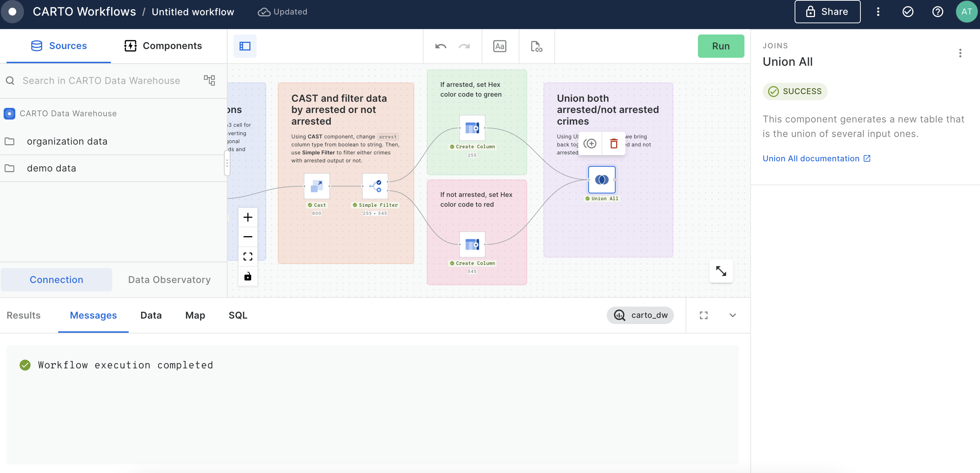The width and height of the screenshot is (980, 473).
Task: Click the If not arrested red note text
Action: pos(476,199)
